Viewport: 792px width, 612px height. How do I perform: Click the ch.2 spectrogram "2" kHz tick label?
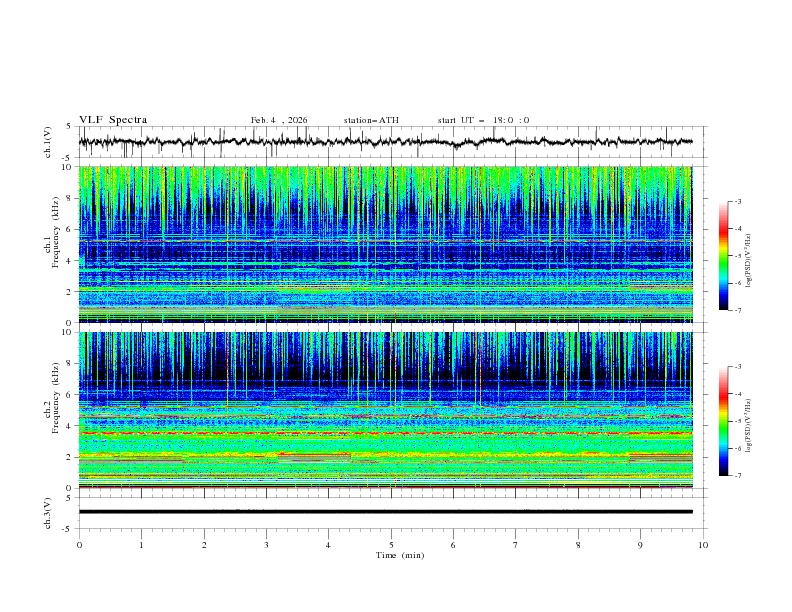71,457
